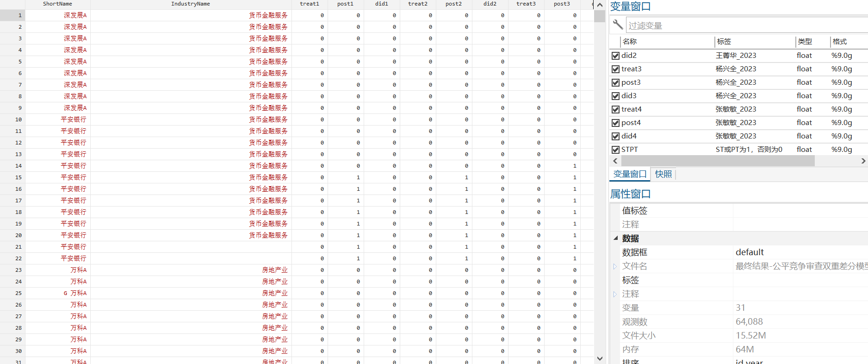Select the ShortName column header
The height and width of the screenshot is (364, 868).
coord(57,4)
